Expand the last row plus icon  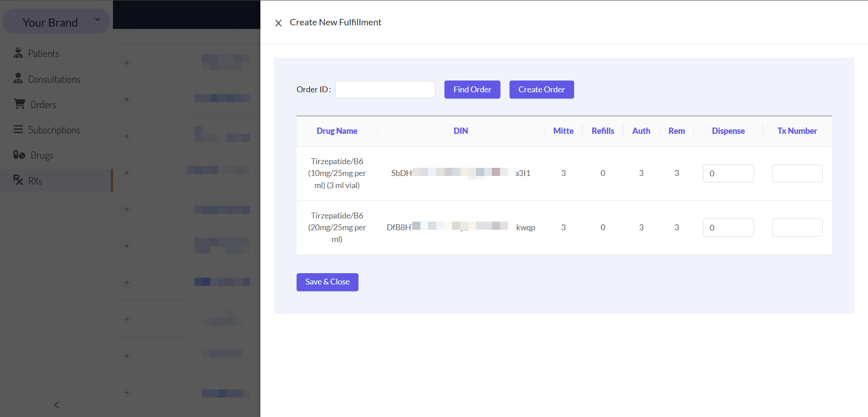tap(127, 393)
